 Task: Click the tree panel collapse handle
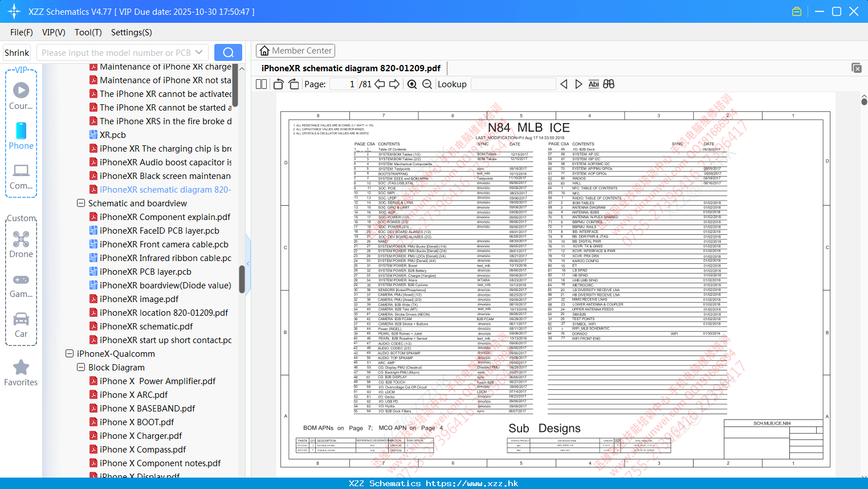248,264
